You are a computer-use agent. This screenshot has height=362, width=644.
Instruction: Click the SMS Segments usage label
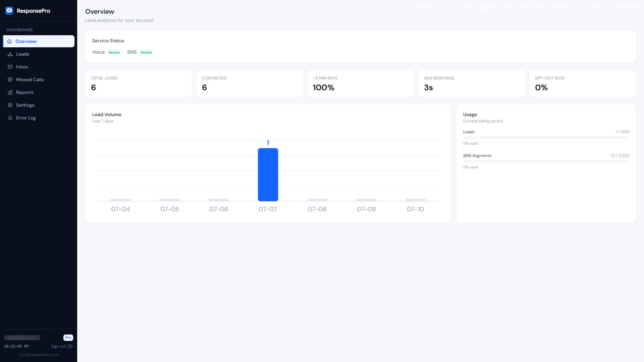click(x=477, y=156)
